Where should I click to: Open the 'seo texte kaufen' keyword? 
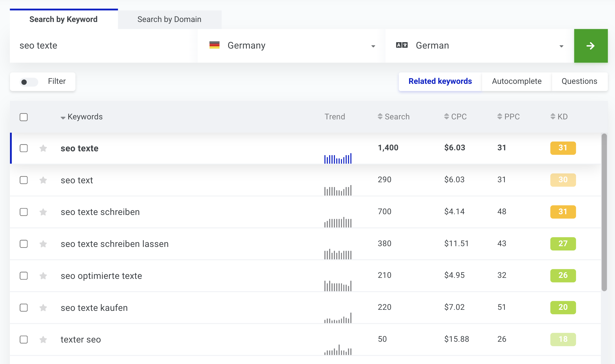94,308
